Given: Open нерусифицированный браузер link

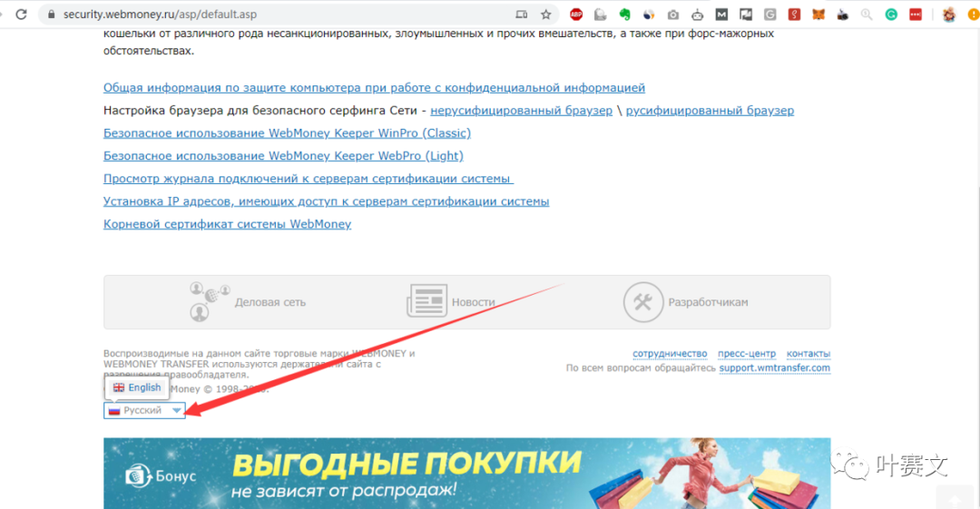Looking at the screenshot, I should click(521, 111).
